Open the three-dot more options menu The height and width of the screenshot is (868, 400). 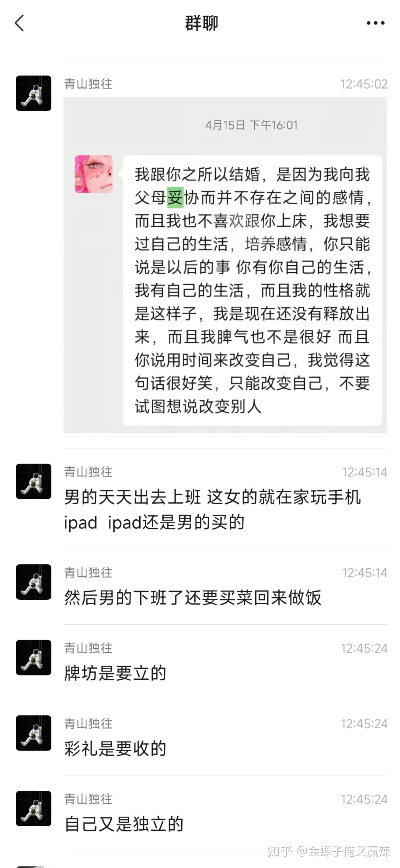coord(375,23)
